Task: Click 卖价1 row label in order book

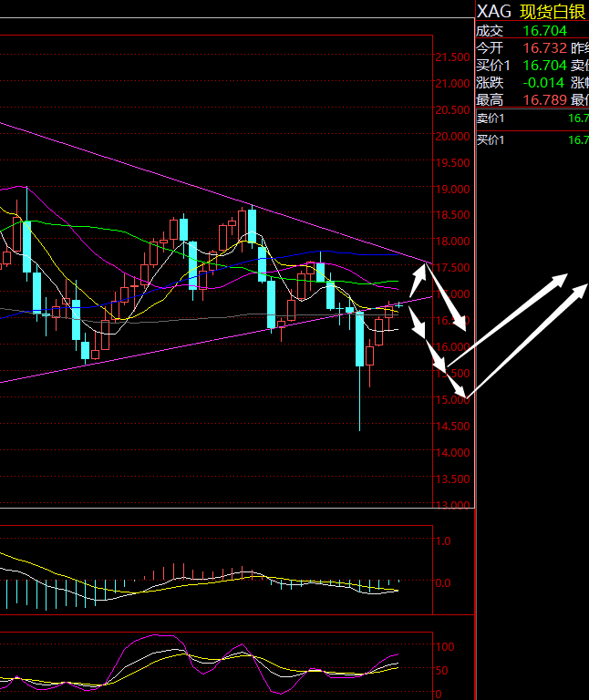Action: [x=491, y=118]
